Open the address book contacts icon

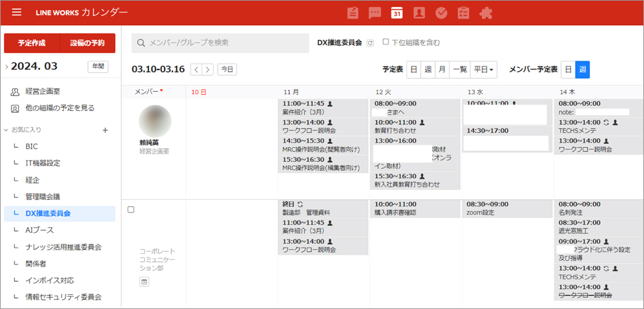419,13
